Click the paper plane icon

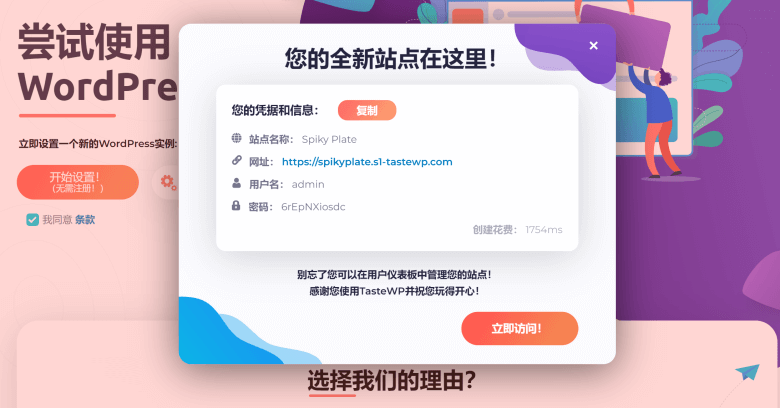pos(748,372)
